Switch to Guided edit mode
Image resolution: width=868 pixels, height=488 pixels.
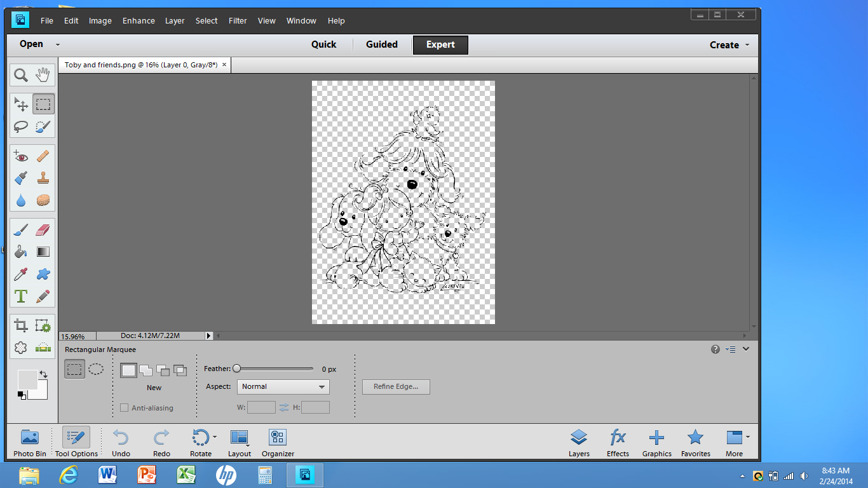tap(382, 44)
